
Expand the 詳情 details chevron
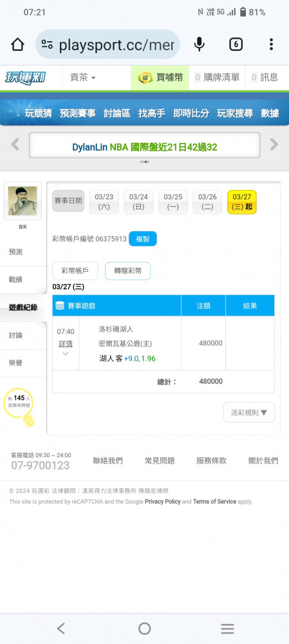(66, 354)
